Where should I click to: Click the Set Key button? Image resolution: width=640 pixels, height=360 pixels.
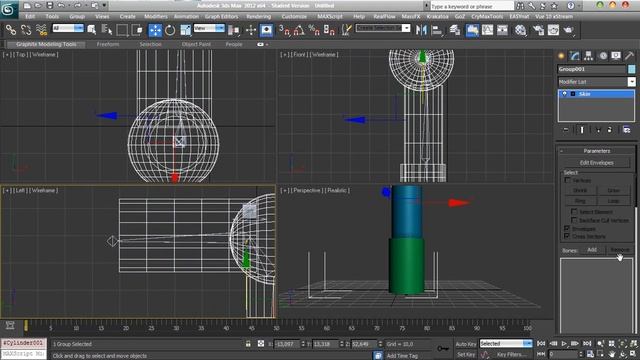coord(466,355)
